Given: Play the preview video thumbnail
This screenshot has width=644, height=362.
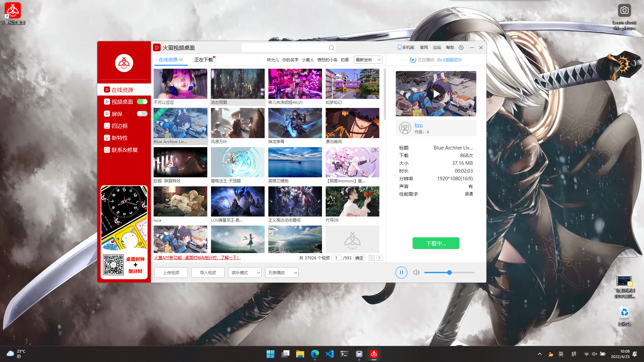Looking at the screenshot, I should click(x=436, y=94).
